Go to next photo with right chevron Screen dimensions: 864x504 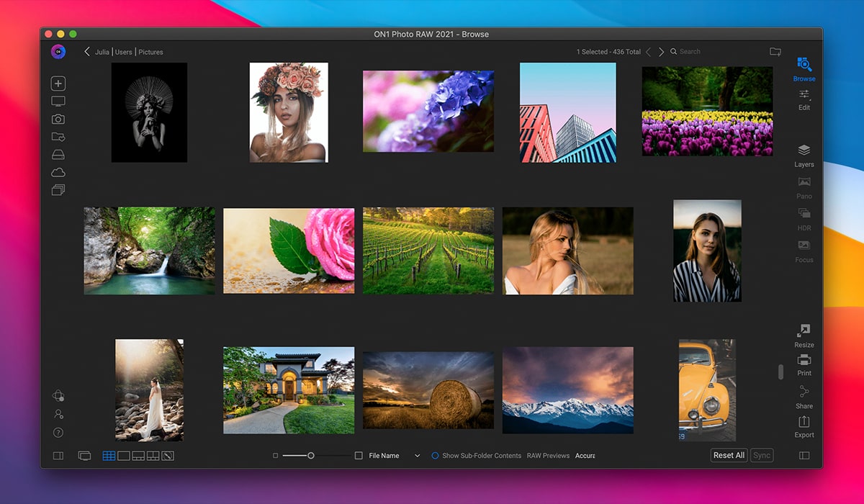[661, 52]
